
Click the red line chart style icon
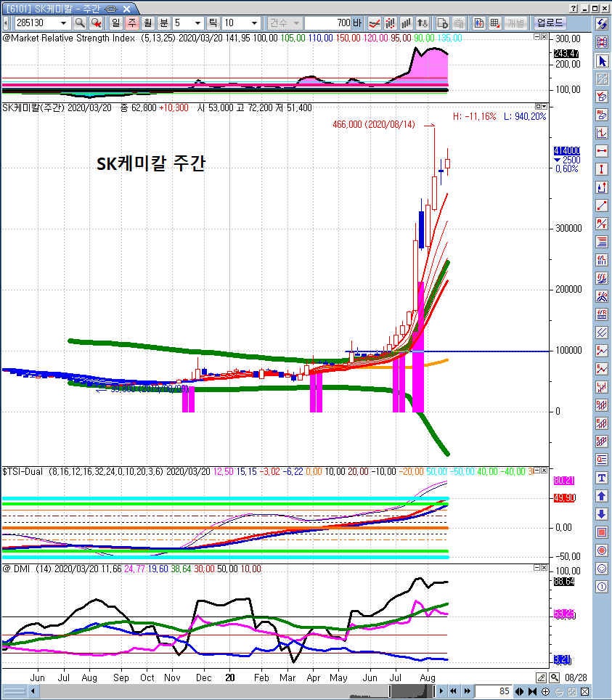click(x=374, y=23)
